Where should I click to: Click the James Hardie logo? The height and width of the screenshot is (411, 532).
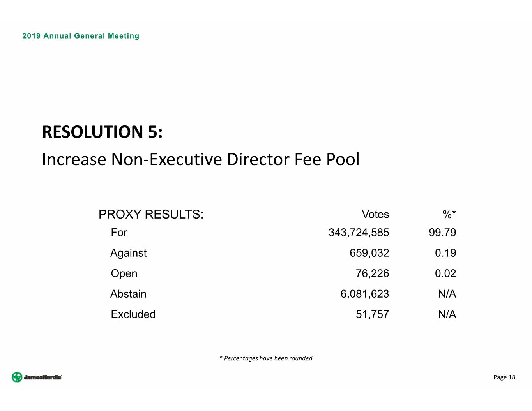click(37, 377)
